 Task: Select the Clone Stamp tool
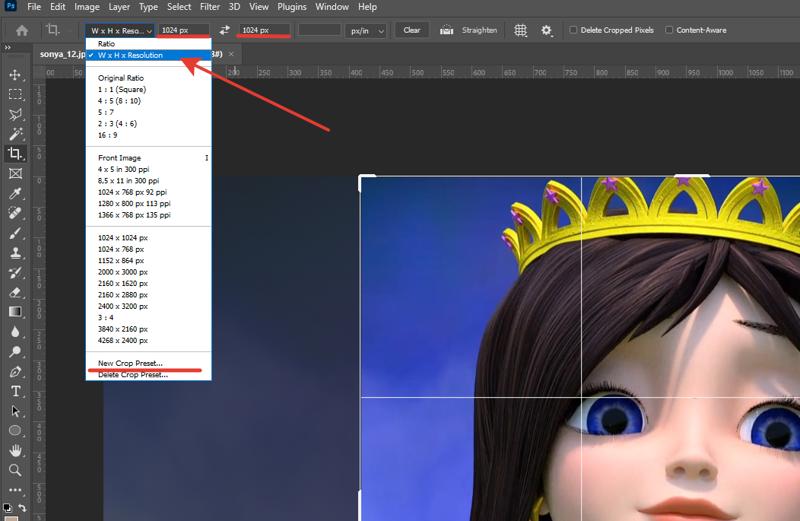pos(15,253)
